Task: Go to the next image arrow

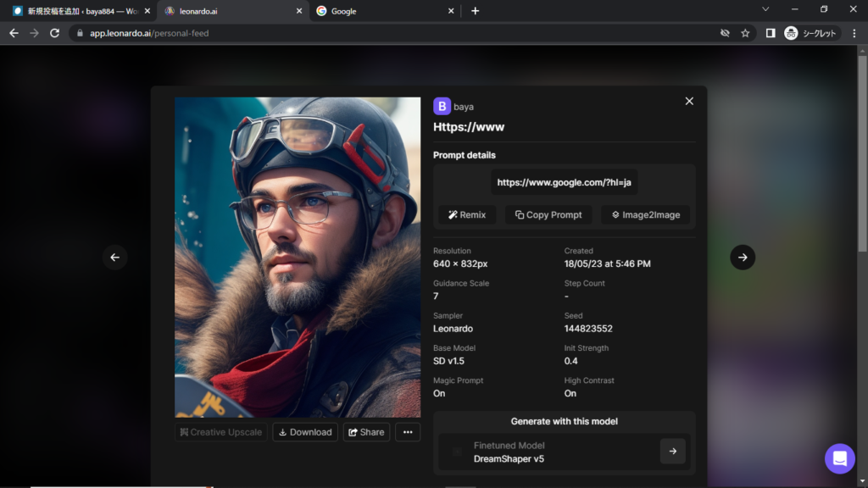Action: [743, 258]
